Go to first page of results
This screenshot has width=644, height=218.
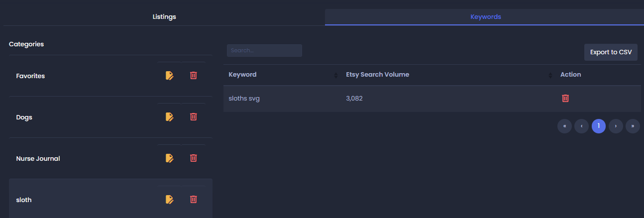[564, 126]
